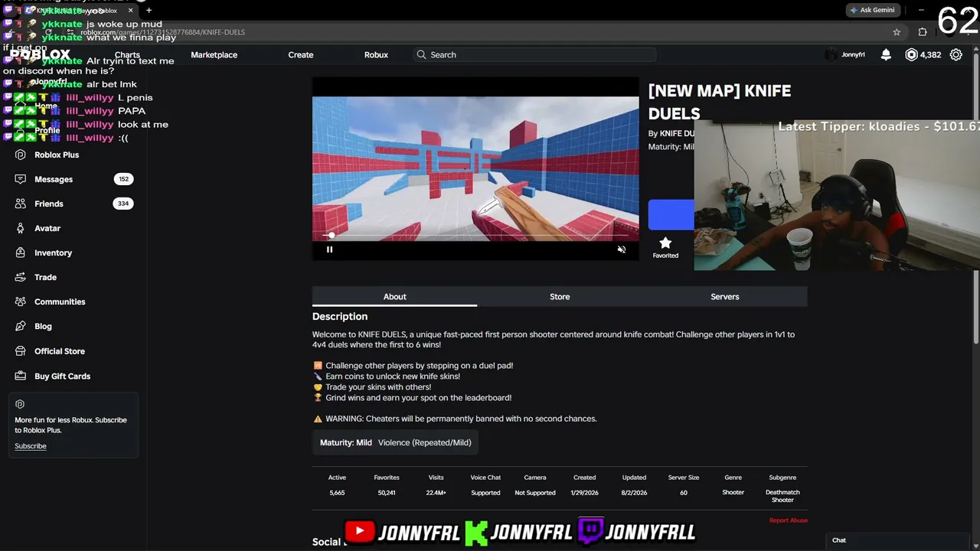Screen dimensions: 980x551
Task: Click the Visits count 22.4M+
Action: [436, 493]
